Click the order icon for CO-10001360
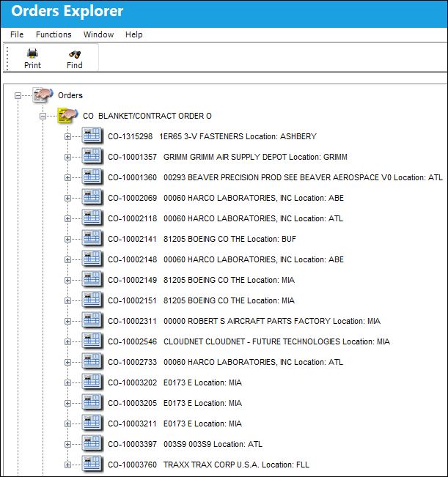This screenshot has height=477, width=448. point(92,177)
